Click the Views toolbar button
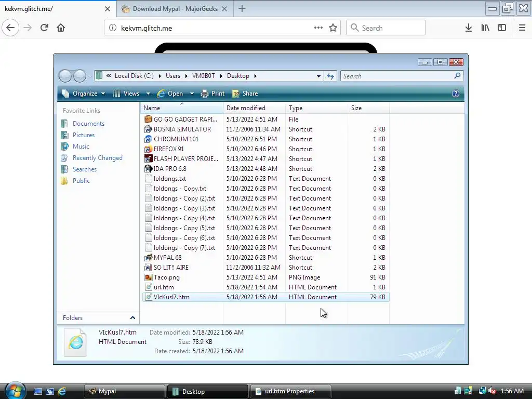 (x=126, y=94)
